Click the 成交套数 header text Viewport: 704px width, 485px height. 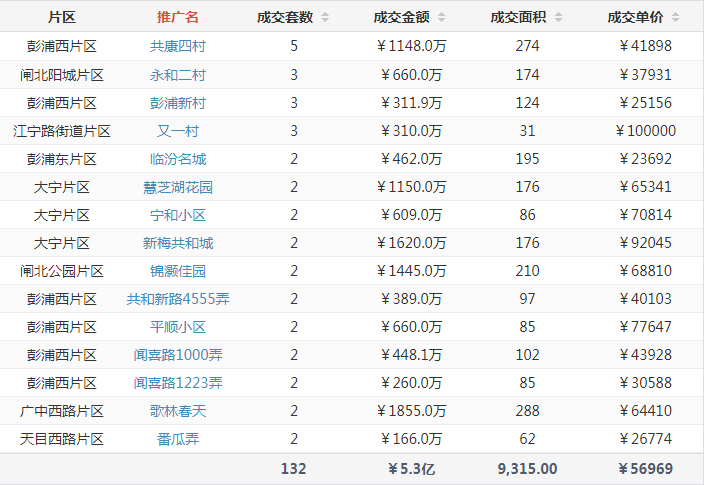[285, 18]
